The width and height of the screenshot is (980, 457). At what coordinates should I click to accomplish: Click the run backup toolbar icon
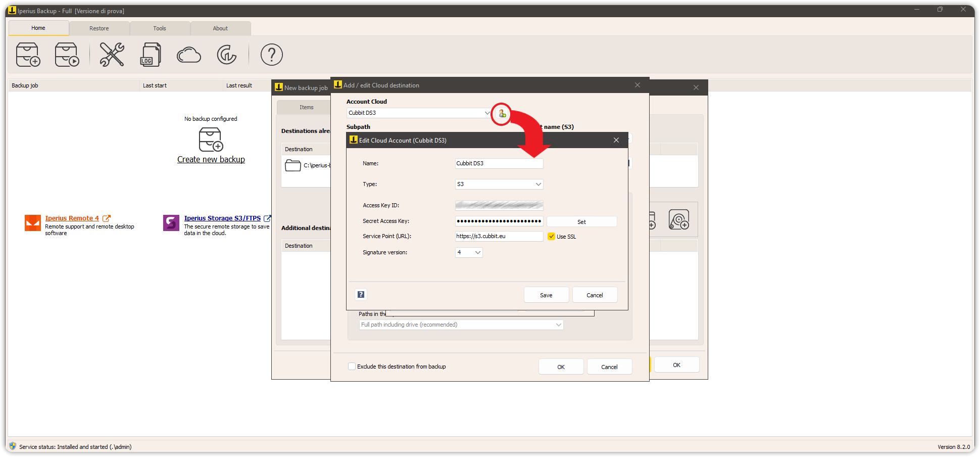point(67,55)
